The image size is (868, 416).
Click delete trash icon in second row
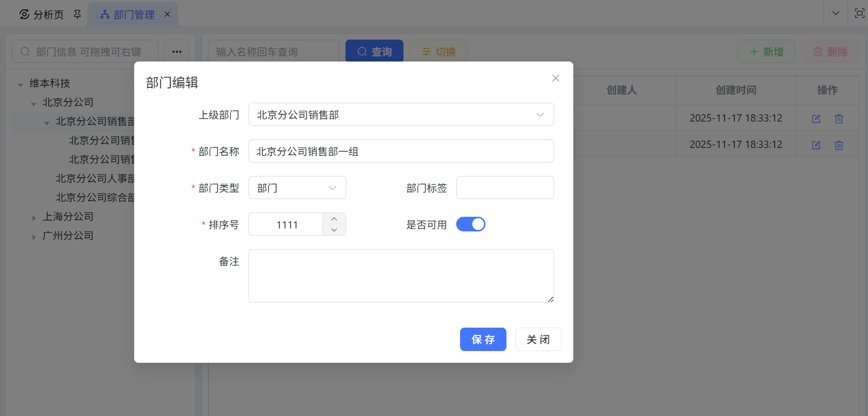(839, 145)
